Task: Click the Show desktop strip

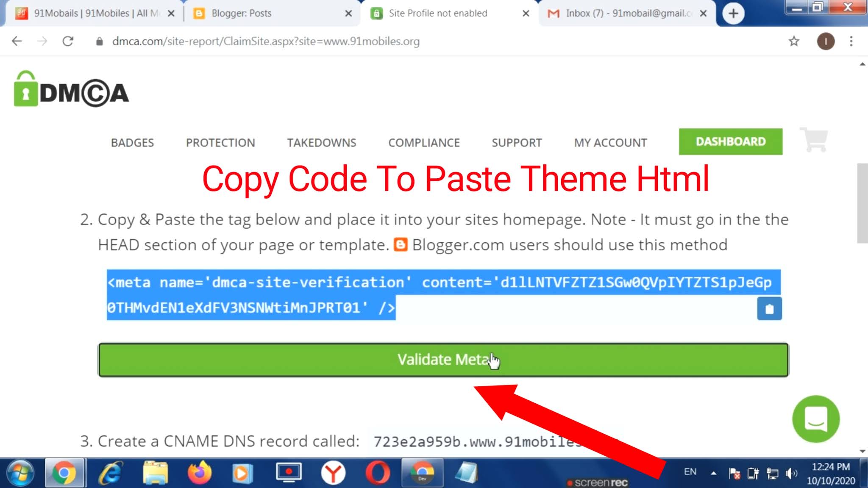Action: click(x=864, y=473)
